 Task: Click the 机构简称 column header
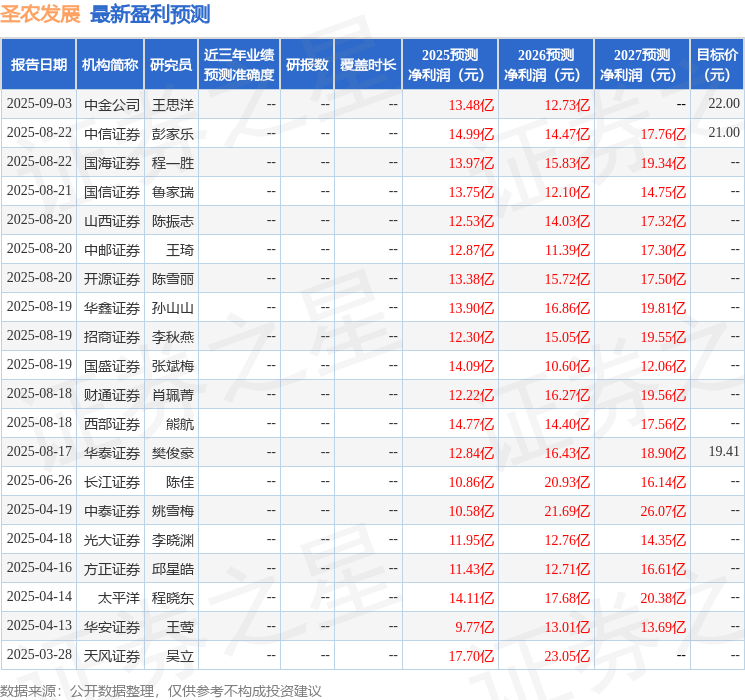110,64
